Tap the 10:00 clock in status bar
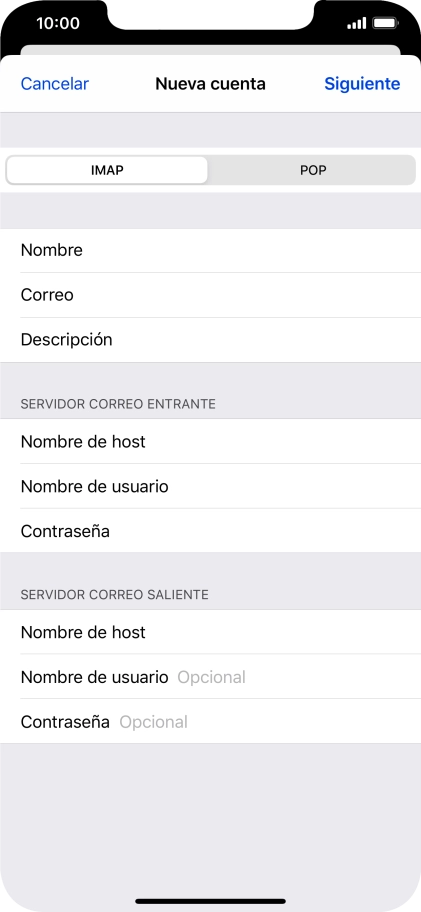Viewport: 421px width, 912px height. [58, 23]
